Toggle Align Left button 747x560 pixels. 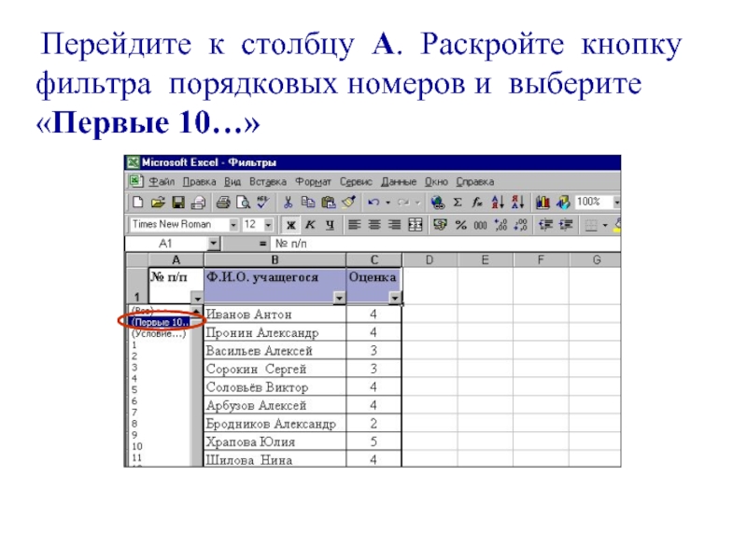pyautogui.click(x=354, y=224)
